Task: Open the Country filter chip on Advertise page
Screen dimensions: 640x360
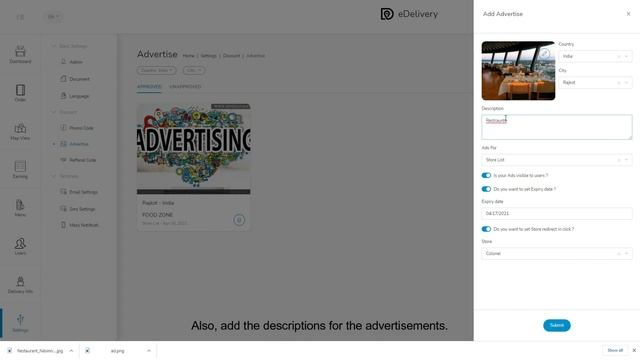Action: [156, 70]
